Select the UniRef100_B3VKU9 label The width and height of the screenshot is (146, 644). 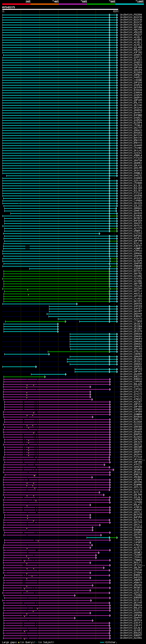(131, 90)
